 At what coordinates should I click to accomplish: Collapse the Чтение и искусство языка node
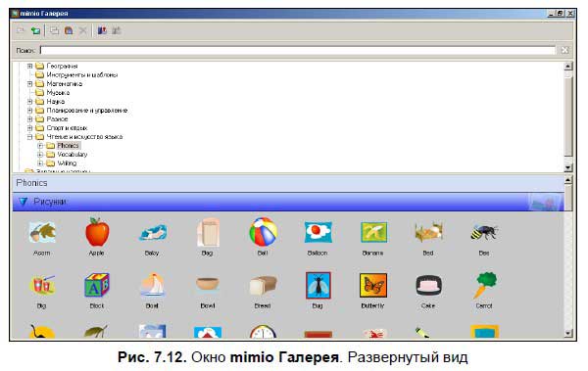pyautogui.click(x=30, y=137)
